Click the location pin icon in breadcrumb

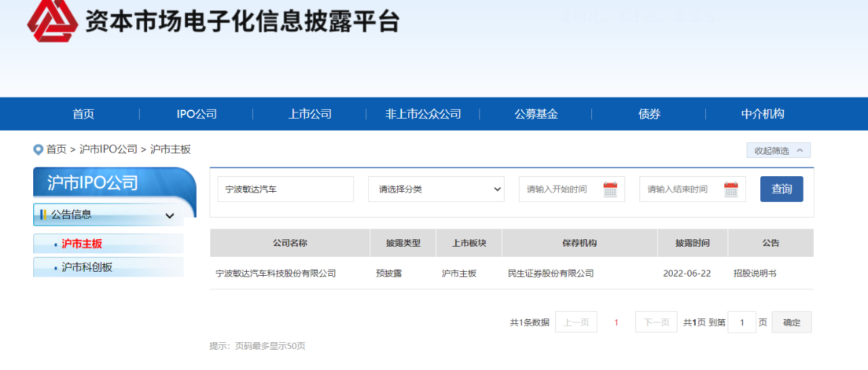pyautogui.click(x=38, y=150)
